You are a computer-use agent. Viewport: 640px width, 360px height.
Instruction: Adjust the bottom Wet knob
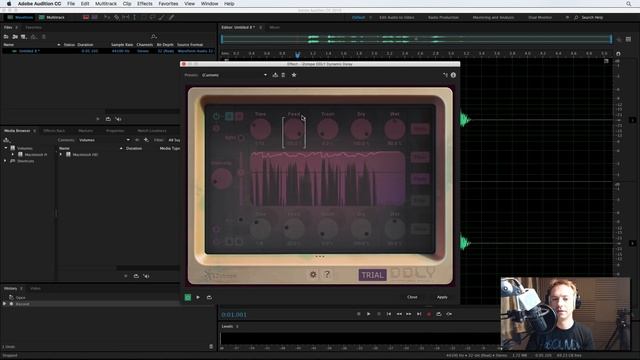tap(395, 229)
